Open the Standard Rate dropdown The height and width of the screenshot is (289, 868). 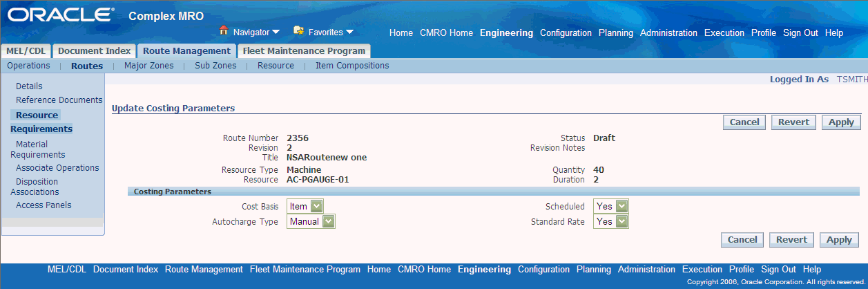pos(610,222)
